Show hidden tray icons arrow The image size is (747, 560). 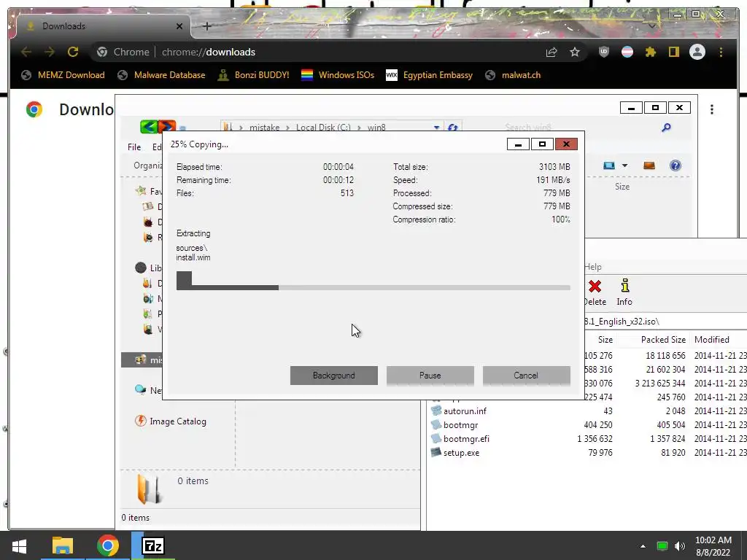(643, 546)
